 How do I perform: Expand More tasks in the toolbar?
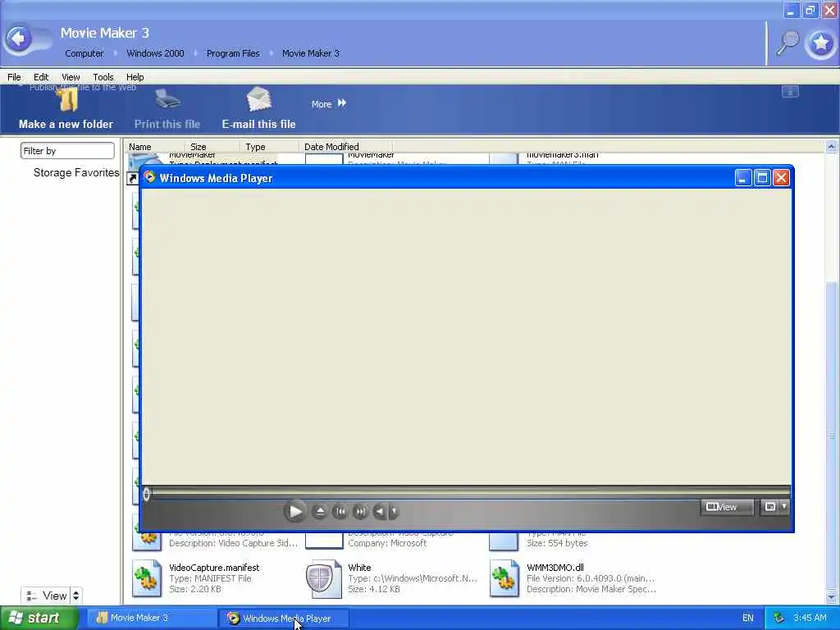tap(329, 103)
